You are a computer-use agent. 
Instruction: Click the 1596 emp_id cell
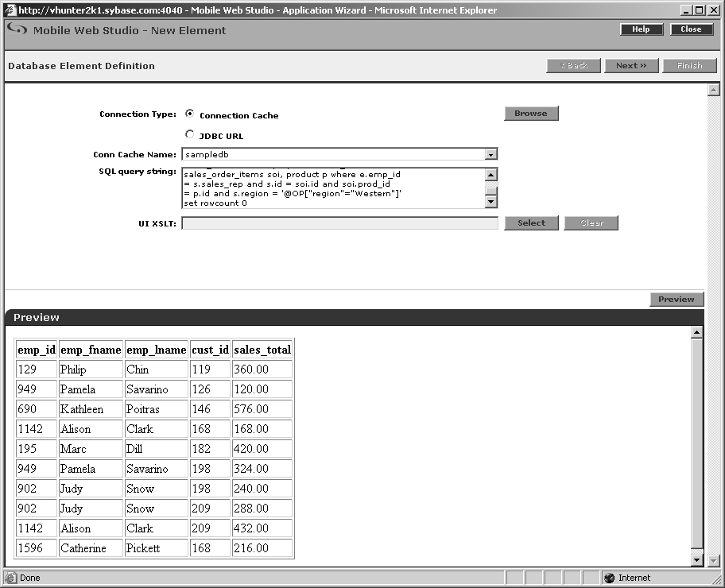point(37,548)
